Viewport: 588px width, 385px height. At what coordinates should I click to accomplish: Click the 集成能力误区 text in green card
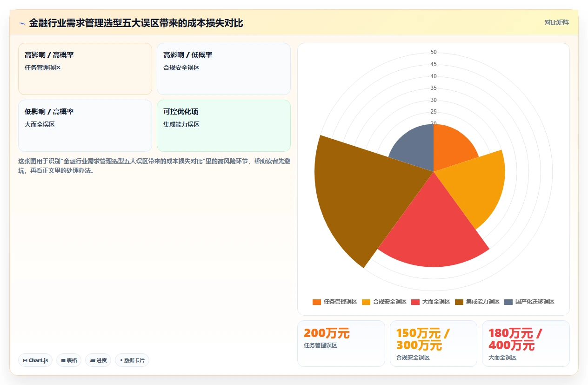tap(181, 125)
